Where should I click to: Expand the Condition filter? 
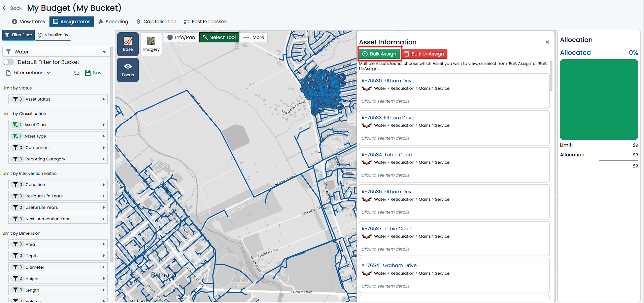[x=58, y=185]
